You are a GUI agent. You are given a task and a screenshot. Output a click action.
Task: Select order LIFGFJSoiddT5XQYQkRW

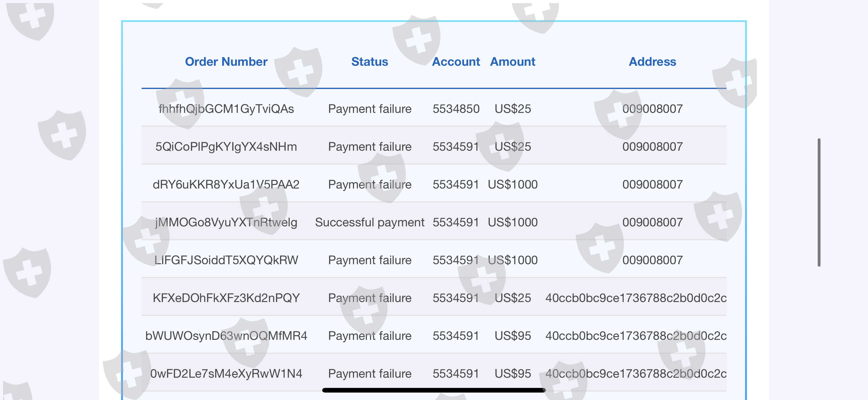(x=226, y=260)
